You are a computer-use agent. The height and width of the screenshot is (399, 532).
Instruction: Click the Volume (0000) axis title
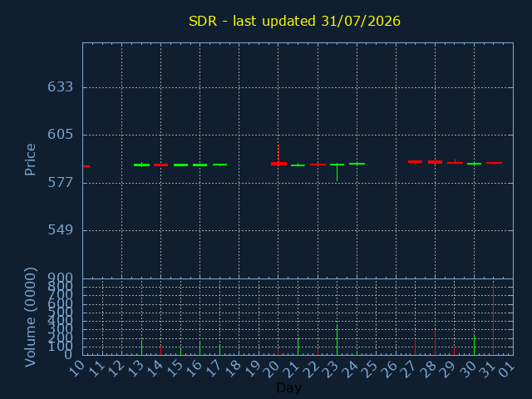click(x=30, y=318)
